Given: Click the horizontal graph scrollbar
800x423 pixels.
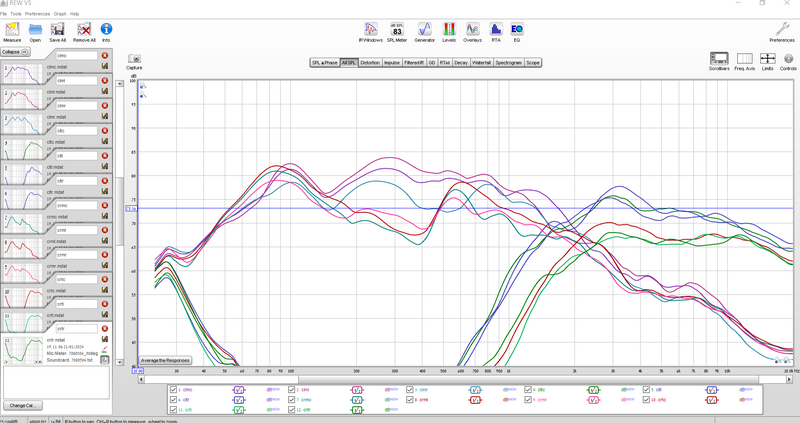Looking at the screenshot, I should pos(465,380).
